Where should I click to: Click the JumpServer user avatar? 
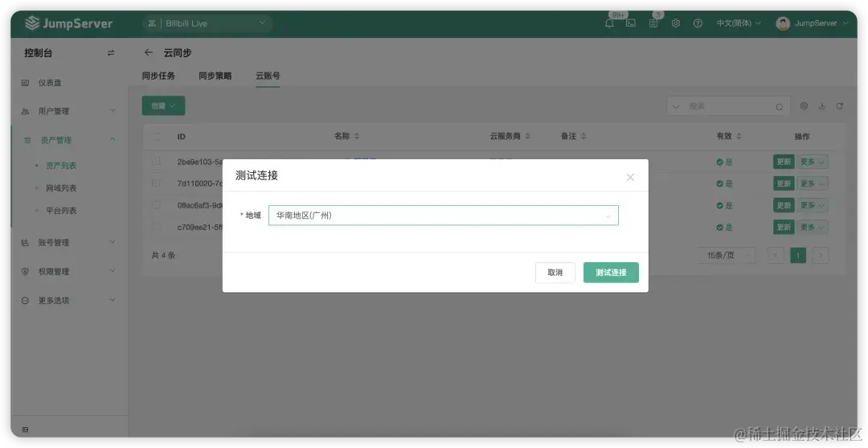pyautogui.click(x=783, y=23)
